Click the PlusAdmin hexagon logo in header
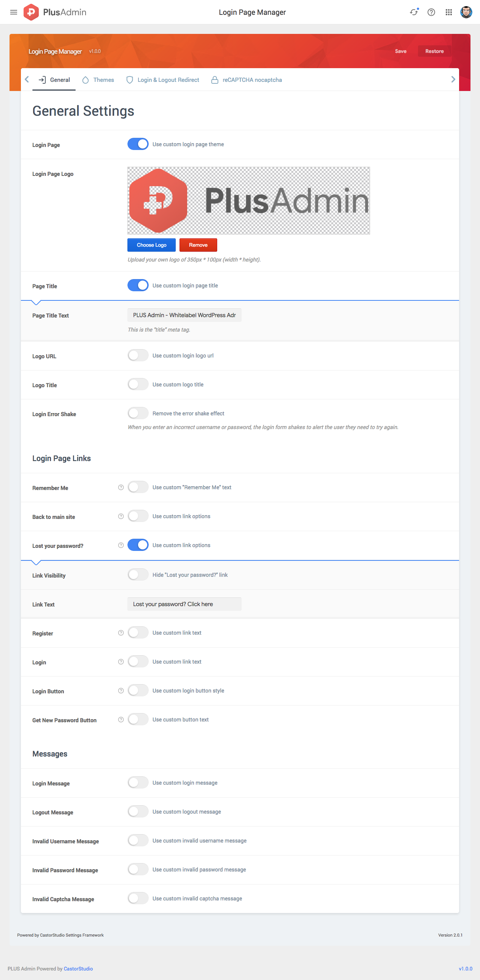480x980 pixels. [x=31, y=12]
